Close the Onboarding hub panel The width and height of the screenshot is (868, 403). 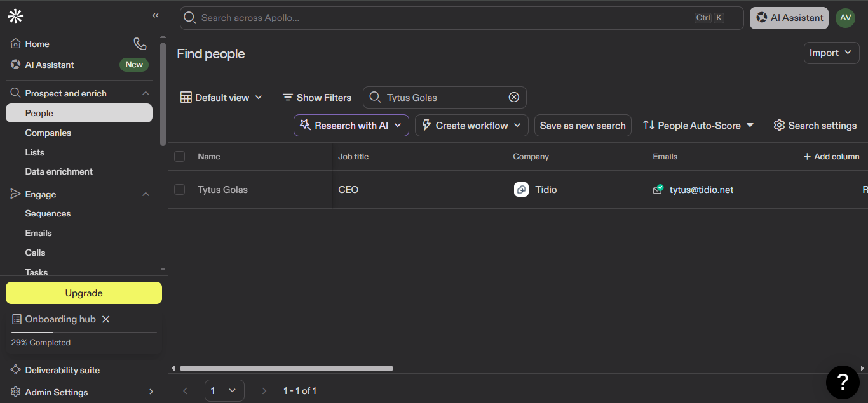pyautogui.click(x=106, y=319)
